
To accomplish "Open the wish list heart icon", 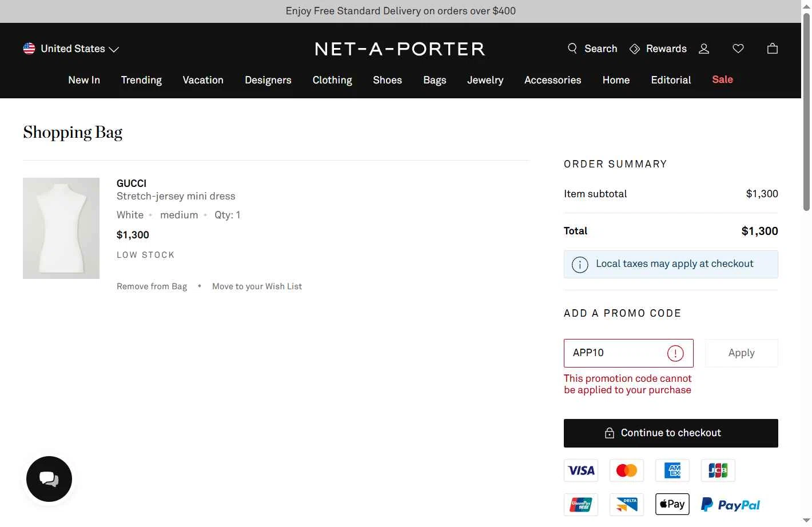I will tap(738, 49).
